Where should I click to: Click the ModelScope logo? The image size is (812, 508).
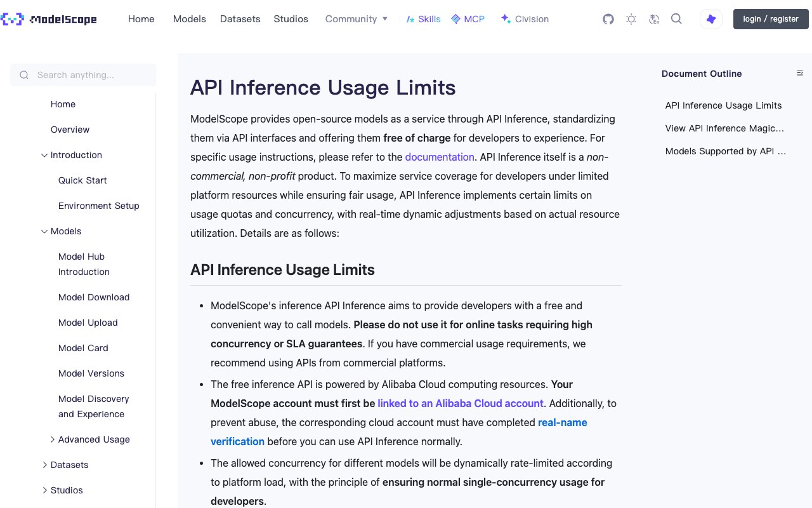pyautogui.click(x=49, y=19)
